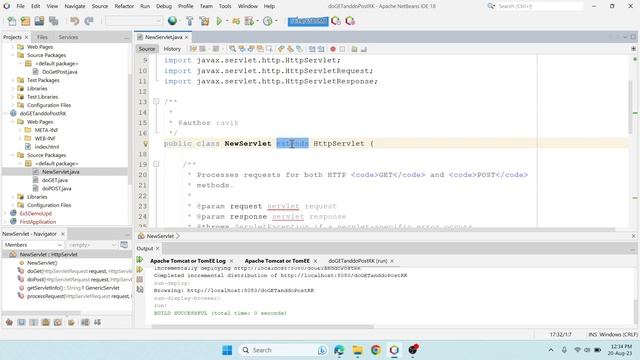Close the Output panel tab

click(x=158, y=249)
